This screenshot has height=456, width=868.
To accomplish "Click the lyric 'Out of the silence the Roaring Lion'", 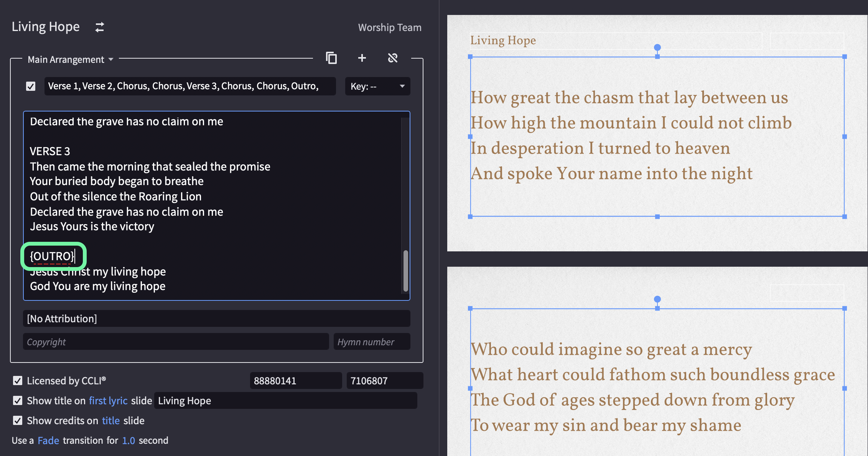I will tap(115, 197).
